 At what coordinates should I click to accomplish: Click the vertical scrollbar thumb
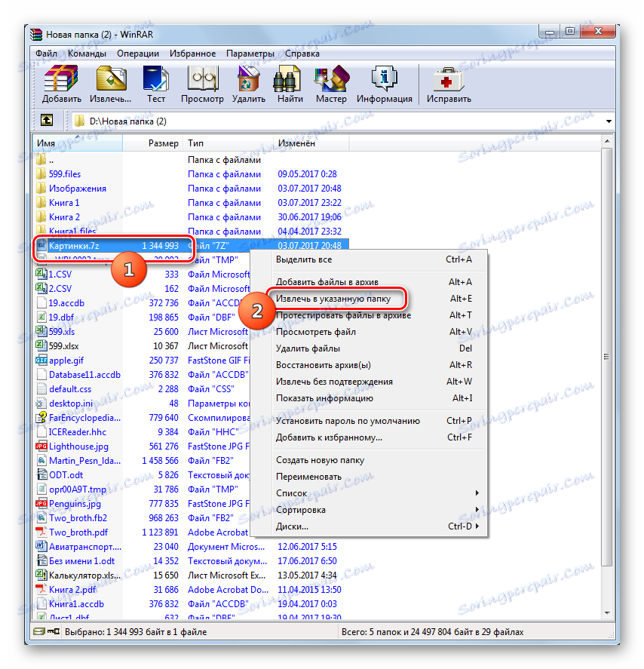pos(607,356)
